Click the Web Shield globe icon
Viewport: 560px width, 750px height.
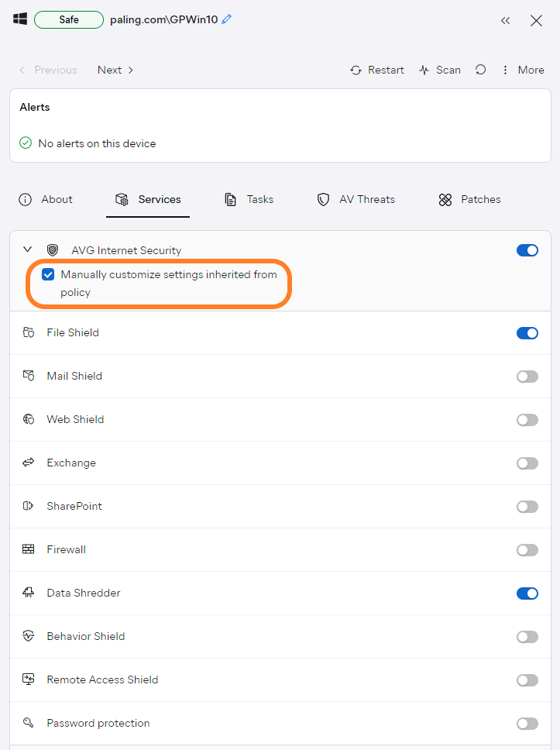(x=28, y=419)
